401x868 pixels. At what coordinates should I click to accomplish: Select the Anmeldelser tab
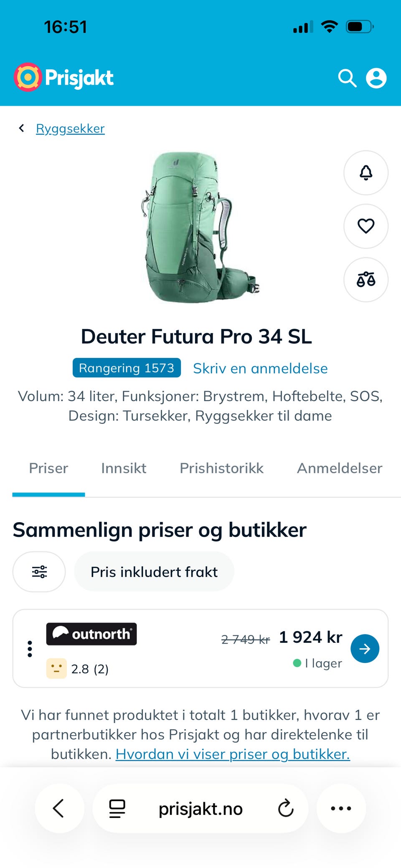click(x=340, y=468)
